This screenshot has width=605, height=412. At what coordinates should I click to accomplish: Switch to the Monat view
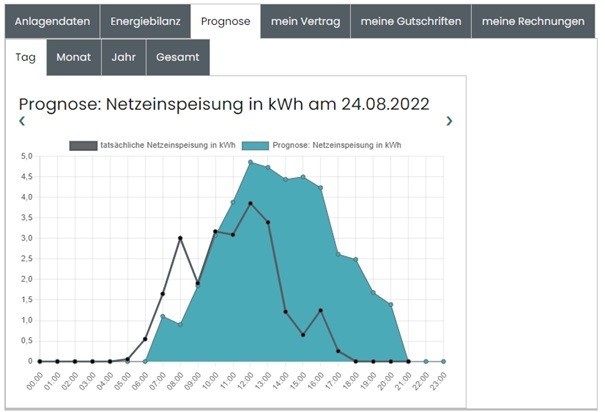[x=73, y=57]
